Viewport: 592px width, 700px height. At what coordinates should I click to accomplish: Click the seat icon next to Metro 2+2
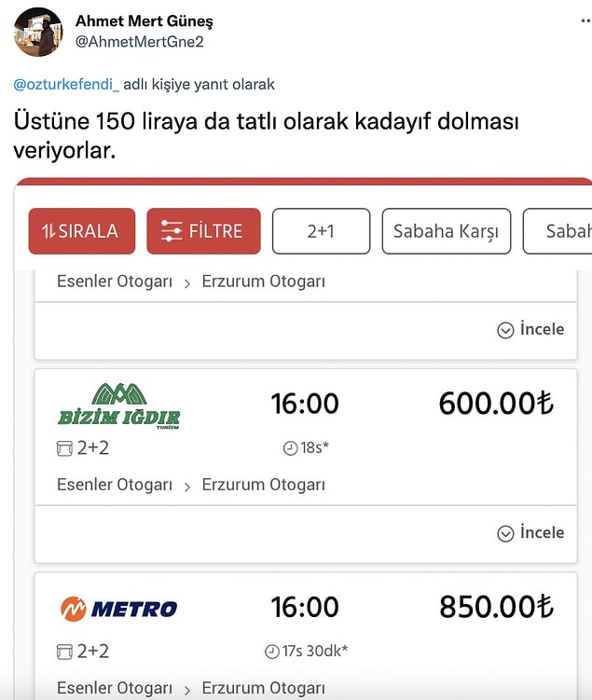pyautogui.click(x=64, y=652)
